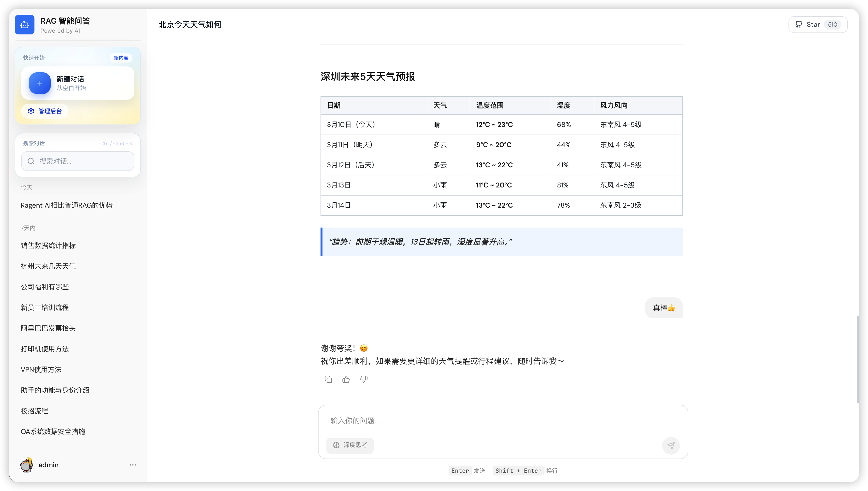
Task: Open the 管理后台 admin console
Action: tap(45, 111)
